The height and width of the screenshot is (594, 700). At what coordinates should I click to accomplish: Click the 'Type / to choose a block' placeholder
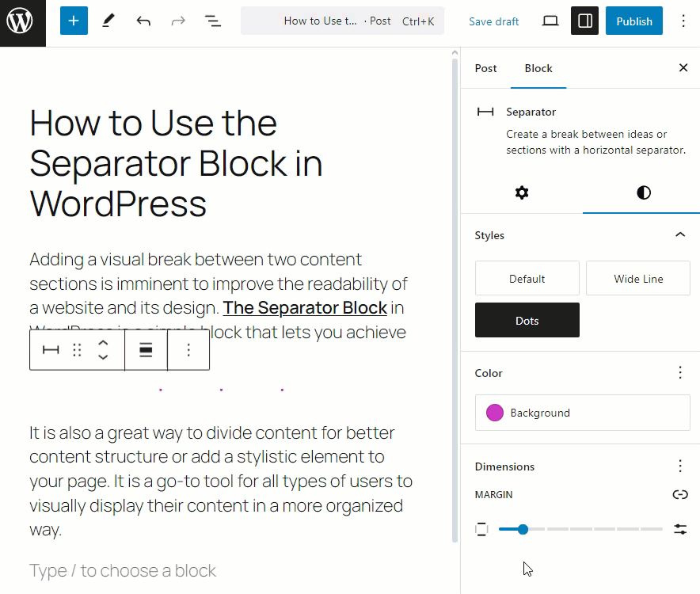[123, 570]
